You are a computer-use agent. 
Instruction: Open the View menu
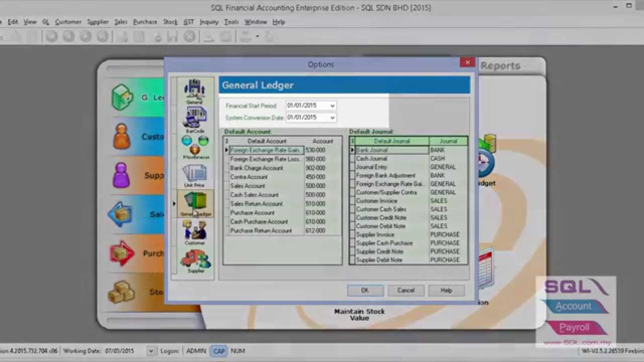coord(30,22)
